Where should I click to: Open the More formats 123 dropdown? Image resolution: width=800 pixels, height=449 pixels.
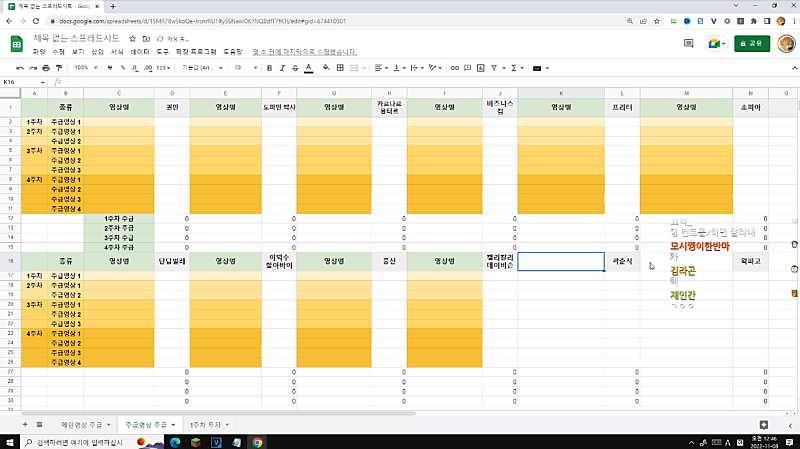click(163, 68)
